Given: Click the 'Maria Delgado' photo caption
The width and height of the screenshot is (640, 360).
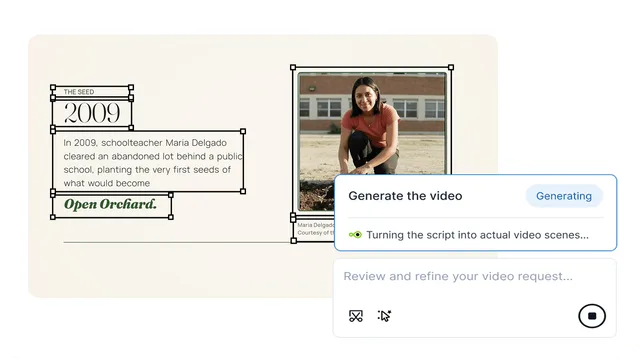Looking at the screenshot, I should (x=316, y=229).
